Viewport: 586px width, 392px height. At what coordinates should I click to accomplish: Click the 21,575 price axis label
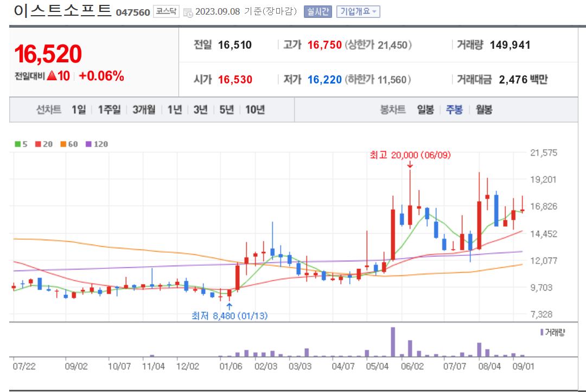tap(543, 152)
